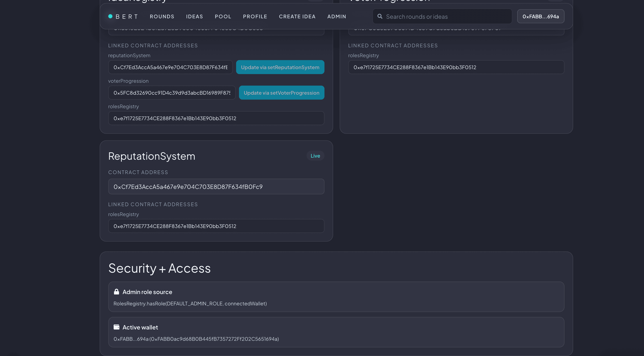This screenshot has width=644, height=356.
Task: Select the voterProgression address field
Action: coord(172,92)
